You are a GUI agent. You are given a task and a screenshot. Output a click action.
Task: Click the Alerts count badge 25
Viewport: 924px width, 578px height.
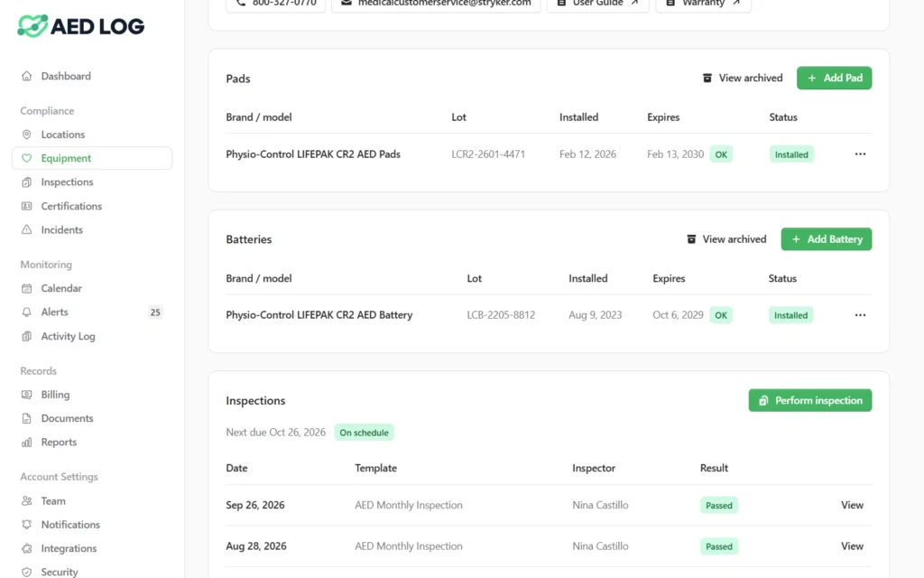click(155, 312)
